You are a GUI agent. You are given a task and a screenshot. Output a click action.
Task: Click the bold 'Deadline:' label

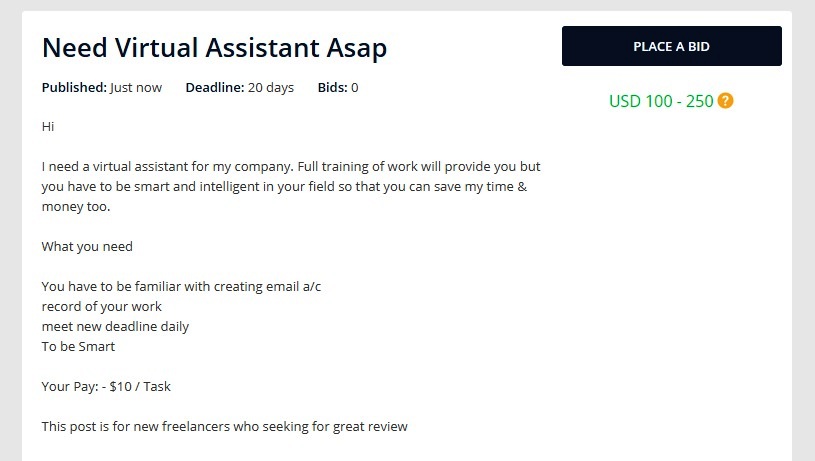214,88
